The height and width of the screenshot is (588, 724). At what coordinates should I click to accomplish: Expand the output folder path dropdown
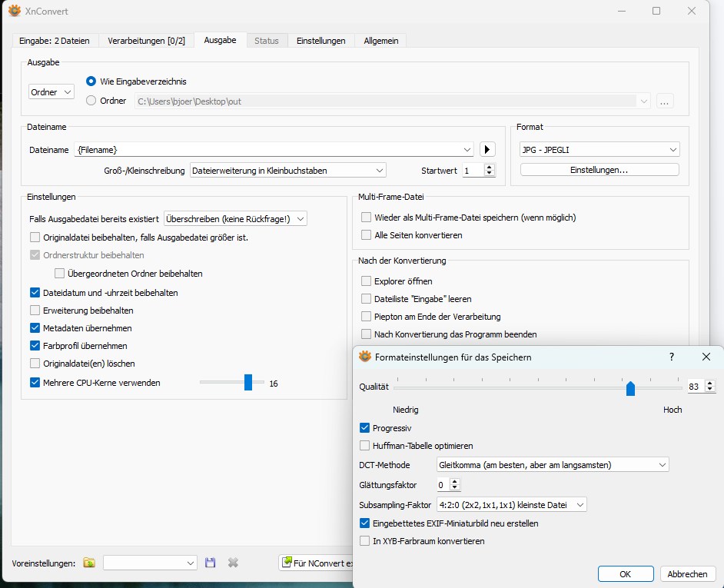(x=643, y=101)
